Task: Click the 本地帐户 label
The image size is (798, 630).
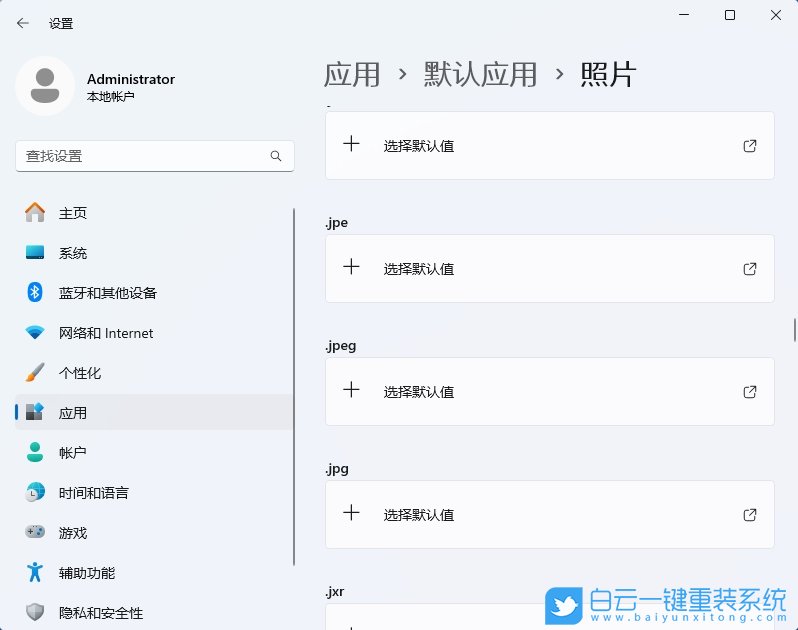Action: coord(110,96)
